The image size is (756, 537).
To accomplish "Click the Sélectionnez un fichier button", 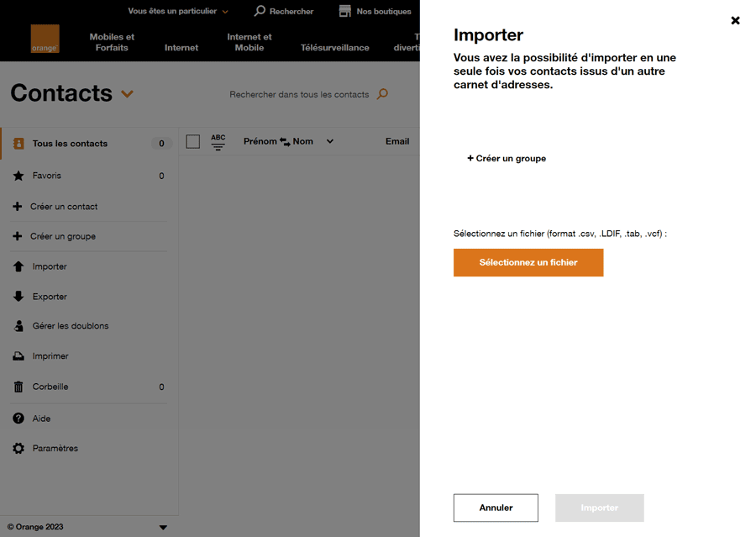I will pyautogui.click(x=528, y=262).
